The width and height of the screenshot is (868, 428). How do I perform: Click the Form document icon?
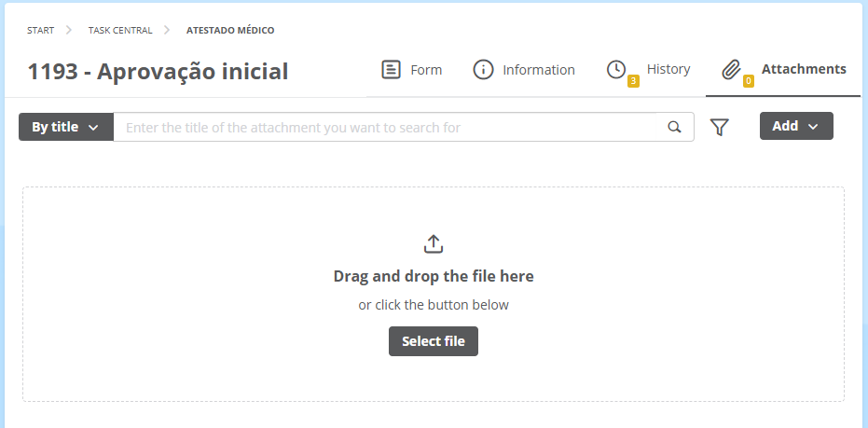coord(391,70)
